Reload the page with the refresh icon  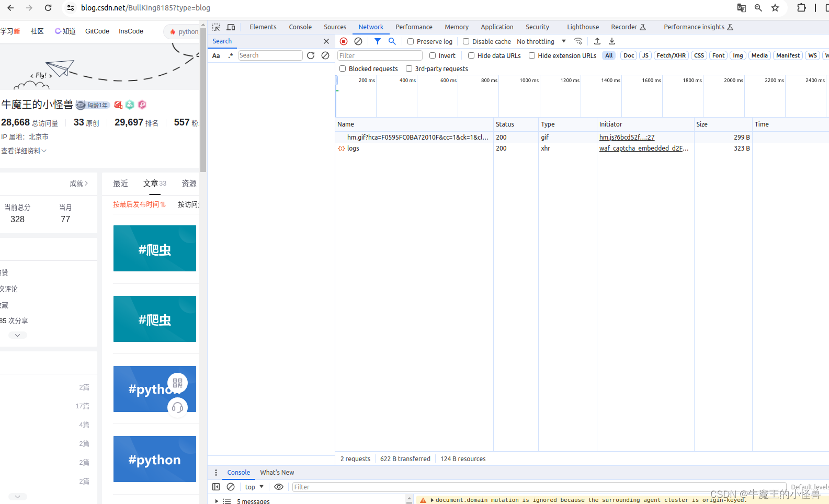pos(48,8)
